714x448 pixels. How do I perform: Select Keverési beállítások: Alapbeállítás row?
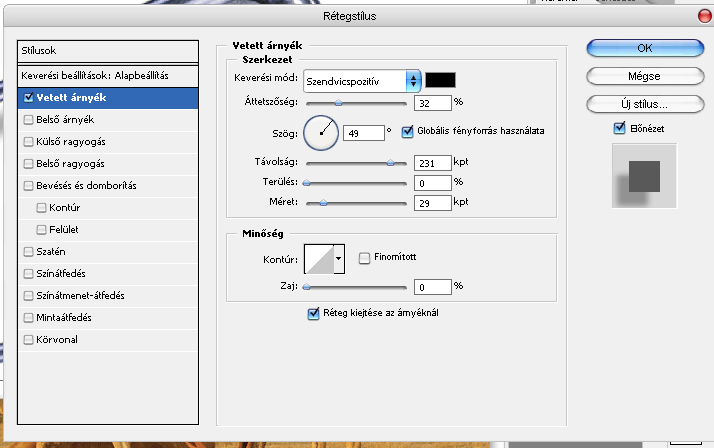point(108,76)
